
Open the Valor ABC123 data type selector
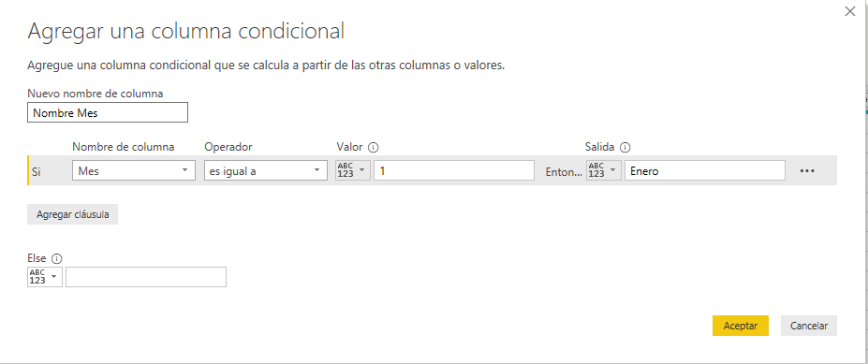(x=353, y=170)
